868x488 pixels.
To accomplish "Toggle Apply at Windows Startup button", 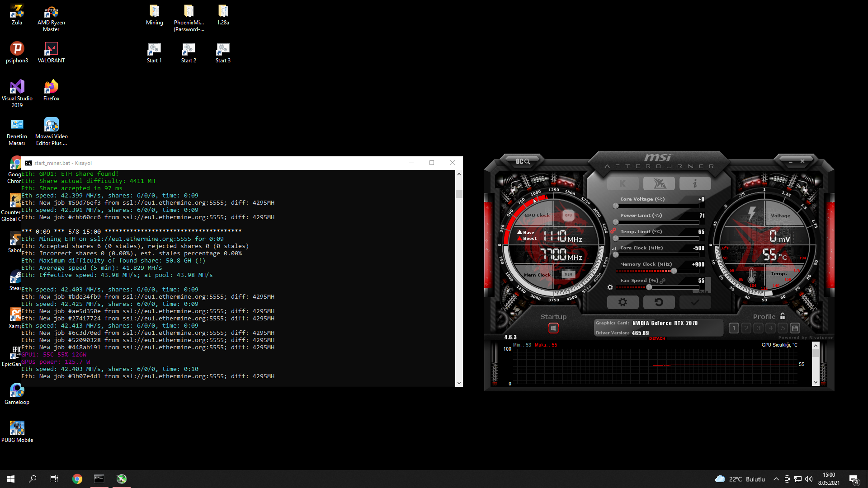I will coord(553,328).
